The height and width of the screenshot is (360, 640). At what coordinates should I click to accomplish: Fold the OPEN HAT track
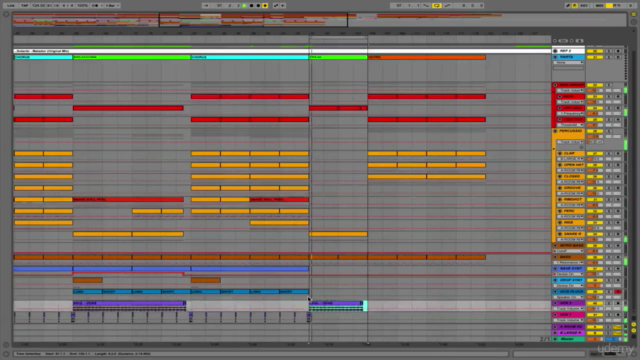pos(560,165)
